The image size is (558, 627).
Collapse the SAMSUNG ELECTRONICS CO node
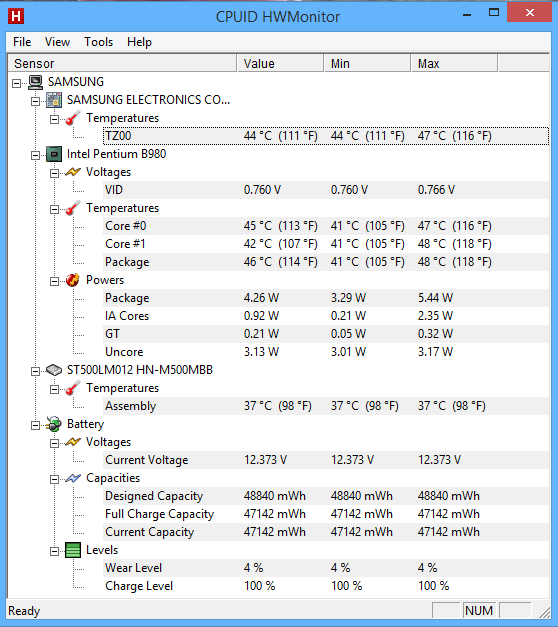click(36, 101)
